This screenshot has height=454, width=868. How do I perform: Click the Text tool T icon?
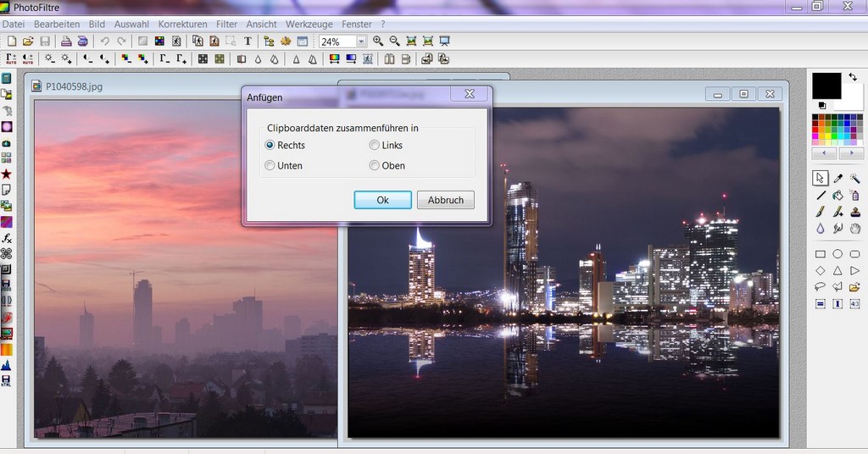point(248,41)
